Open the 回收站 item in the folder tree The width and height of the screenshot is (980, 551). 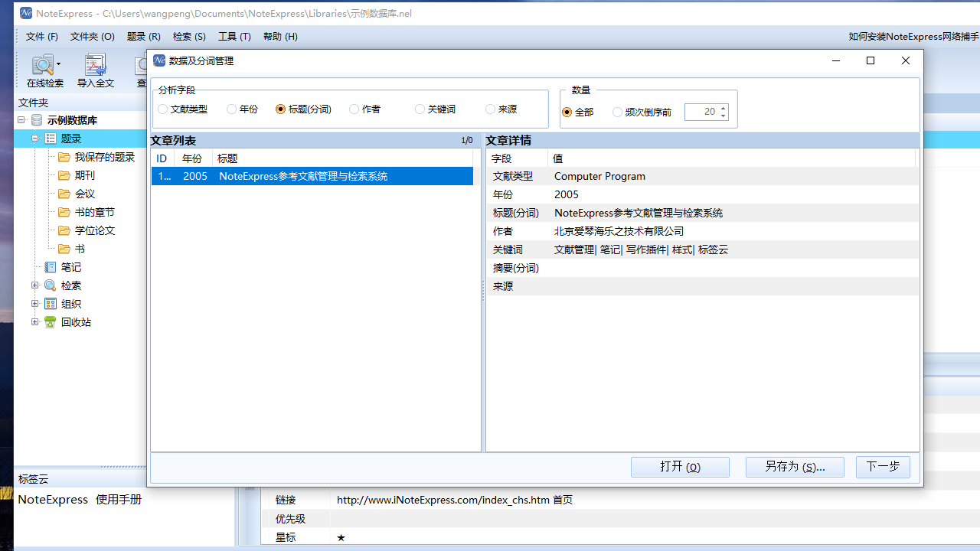pyautogui.click(x=76, y=321)
